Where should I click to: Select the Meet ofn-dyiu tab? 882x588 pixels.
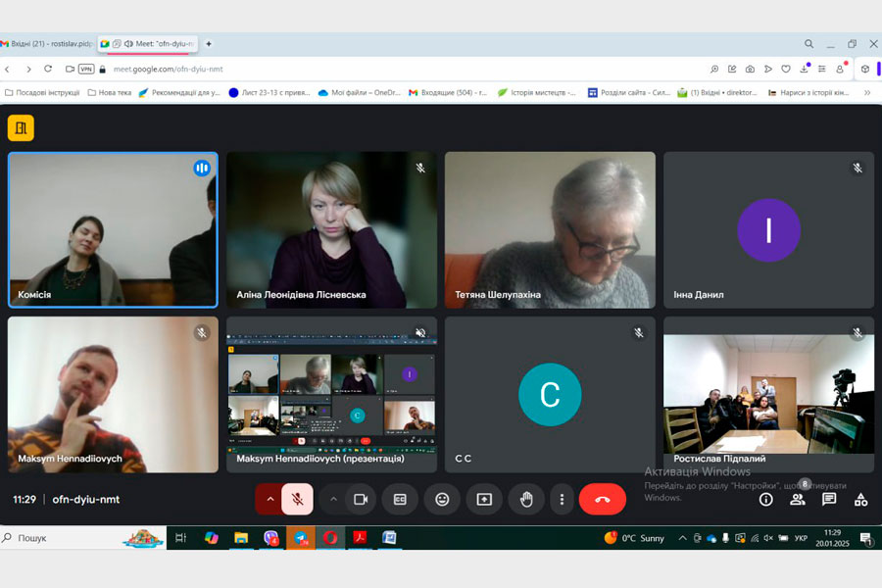148,44
